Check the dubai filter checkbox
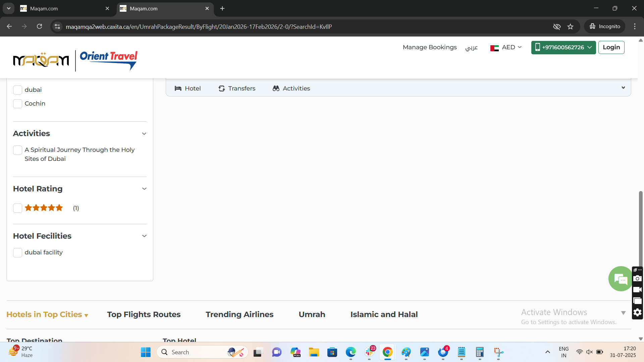 (17, 90)
